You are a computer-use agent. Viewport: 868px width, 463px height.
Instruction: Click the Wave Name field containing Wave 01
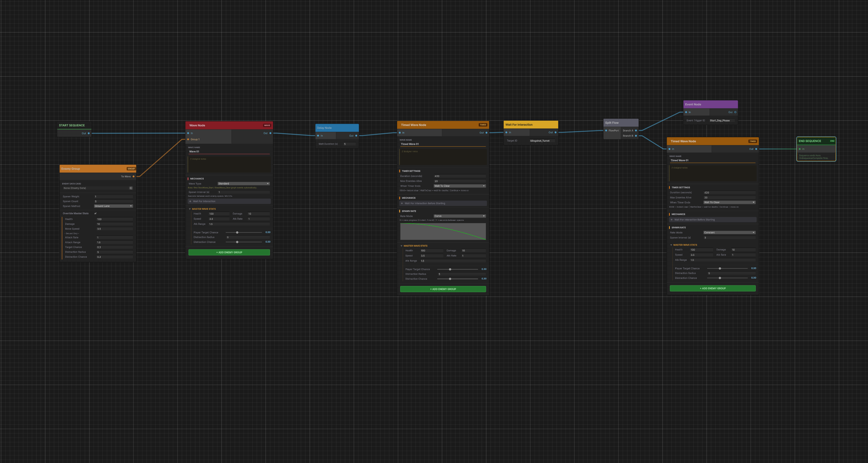click(229, 152)
